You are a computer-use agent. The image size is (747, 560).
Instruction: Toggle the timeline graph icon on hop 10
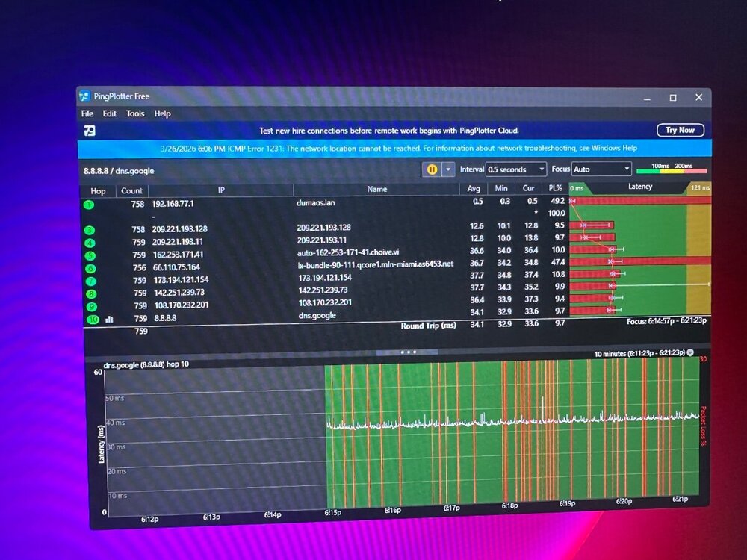109,319
